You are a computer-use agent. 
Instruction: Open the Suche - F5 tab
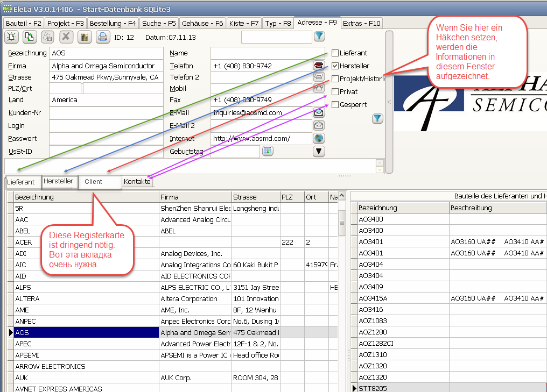pos(159,23)
